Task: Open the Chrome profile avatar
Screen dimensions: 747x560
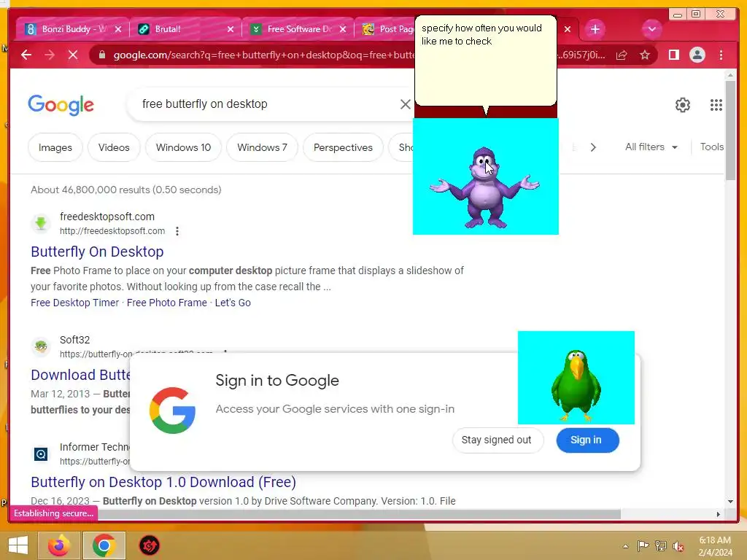Action: click(x=697, y=55)
